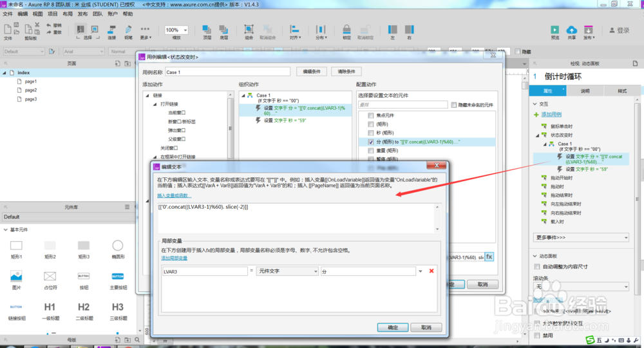Viewport: 644px width, 348px height.
Task: Collapse the 基本元件 library section
Action: [x=5, y=229]
